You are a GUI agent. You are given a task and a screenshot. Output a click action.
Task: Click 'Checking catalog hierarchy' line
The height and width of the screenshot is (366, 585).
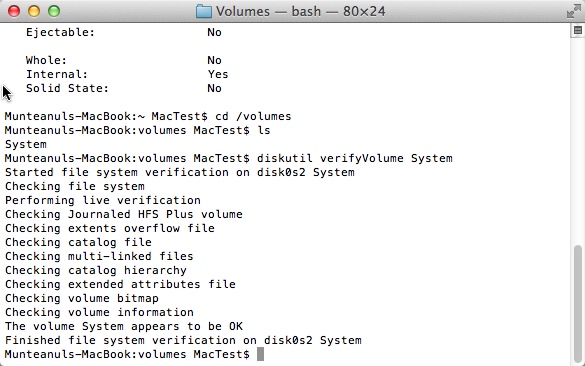pyautogui.click(x=96, y=270)
